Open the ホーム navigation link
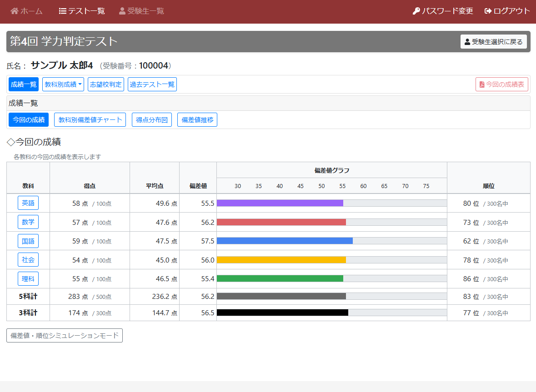 (x=26, y=11)
